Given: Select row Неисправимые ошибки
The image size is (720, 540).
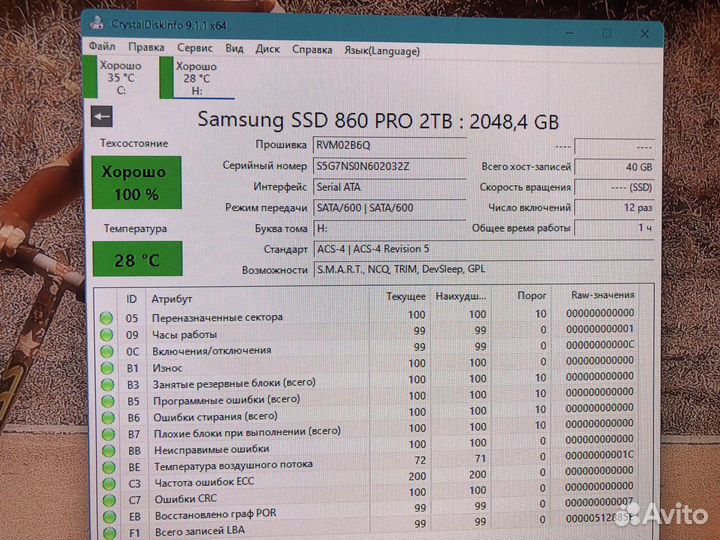Looking at the screenshot, I should point(367,445).
